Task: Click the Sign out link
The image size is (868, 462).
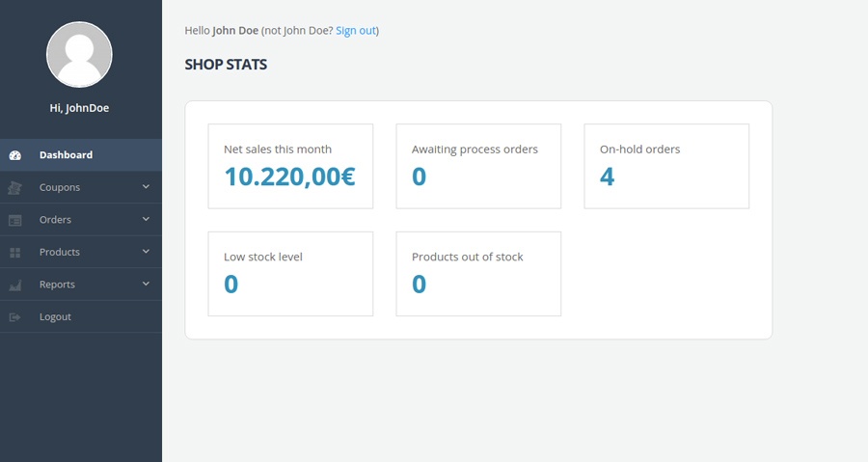Action: [355, 31]
